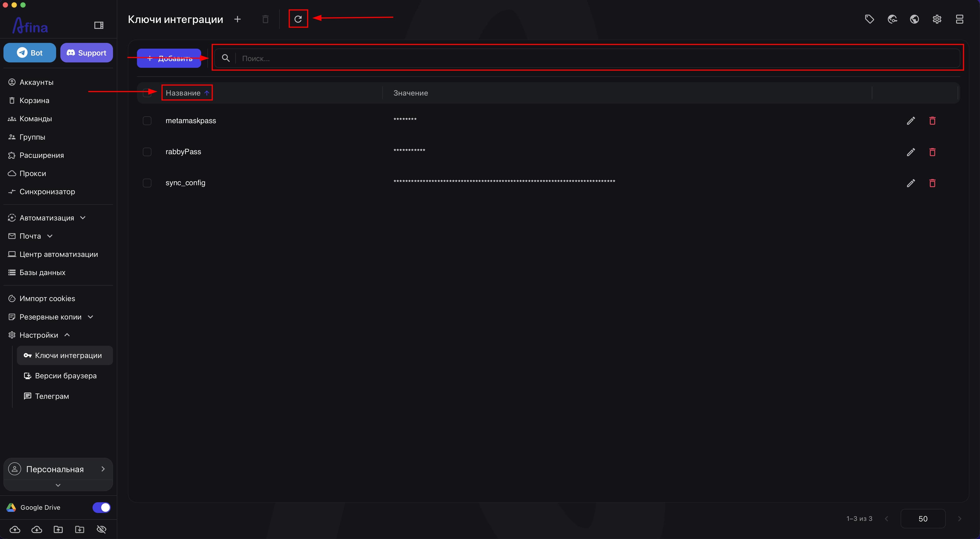Edit the metamaskpass key with pencil icon

[x=911, y=120]
